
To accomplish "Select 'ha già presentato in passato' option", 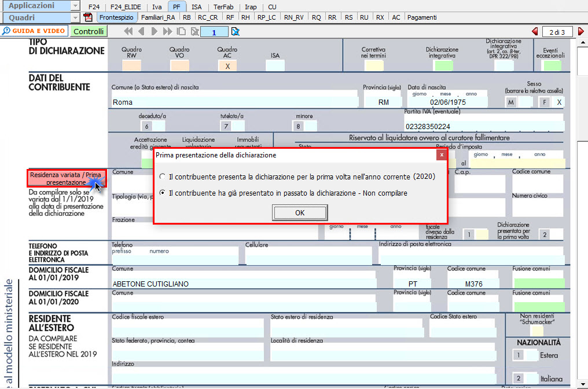I will [x=163, y=192].
